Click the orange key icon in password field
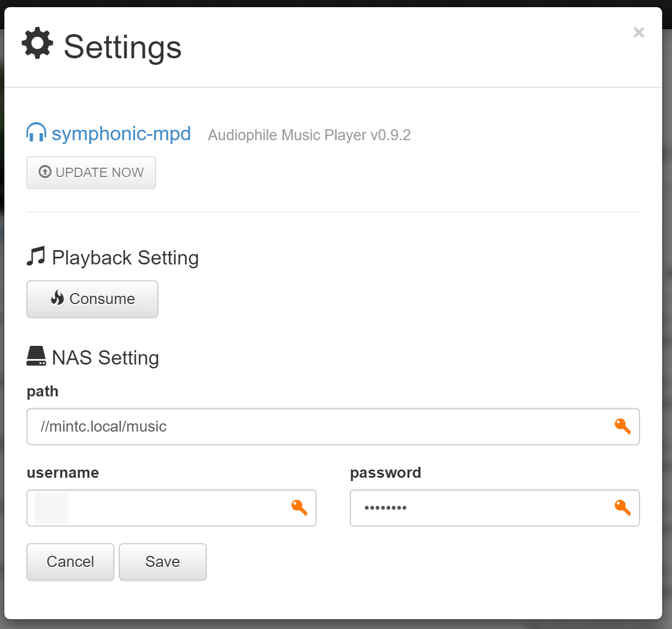 (x=623, y=507)
